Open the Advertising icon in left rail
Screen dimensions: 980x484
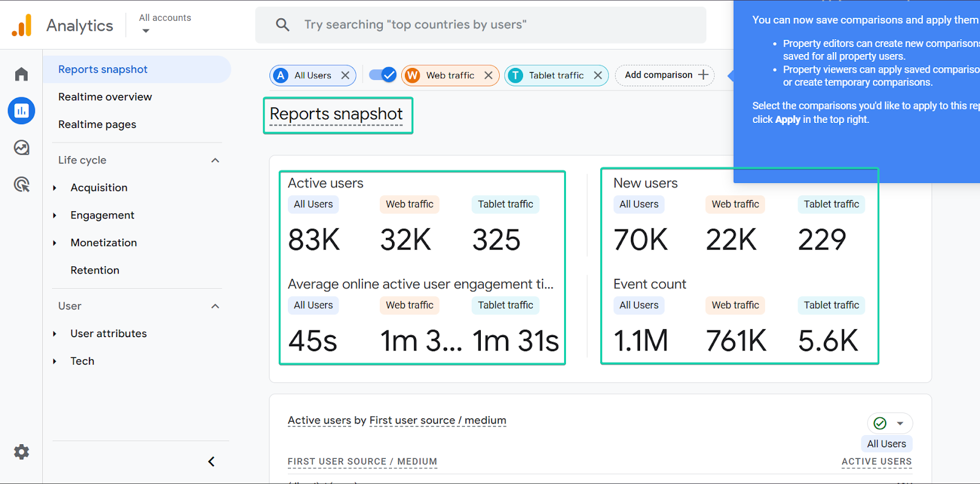(21, 184)
